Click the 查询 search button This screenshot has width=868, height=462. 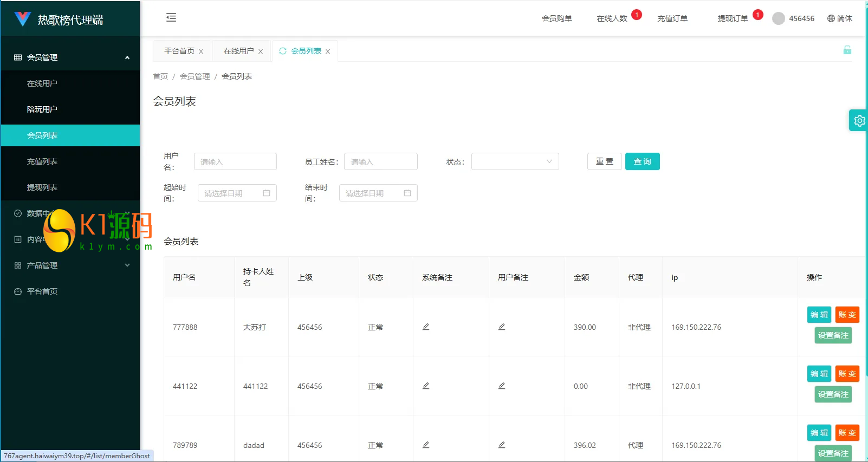643,161
